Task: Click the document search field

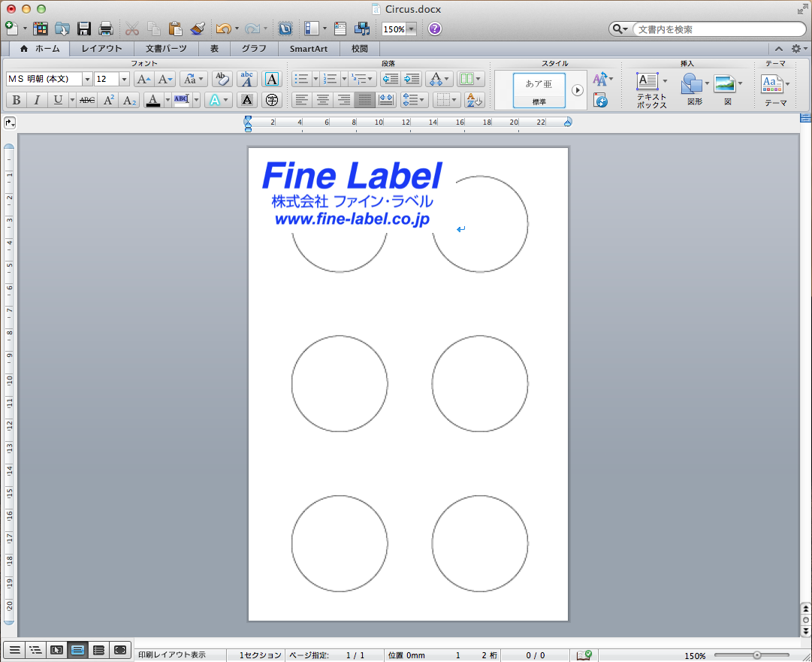Action: click(x=719, y=29)
